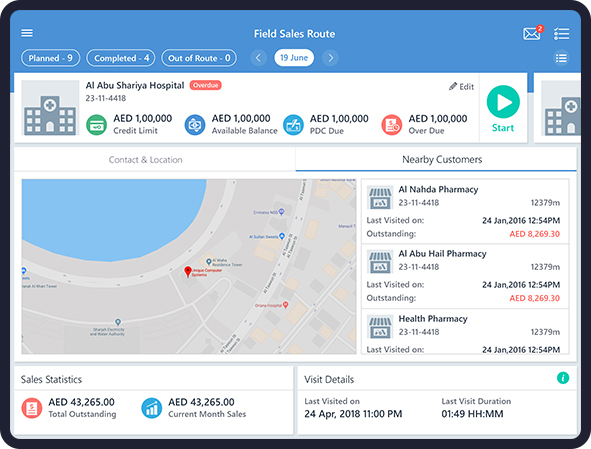Click the green Credit Limit card icon
Screen dimensions: 591x449
pos(96,125)
